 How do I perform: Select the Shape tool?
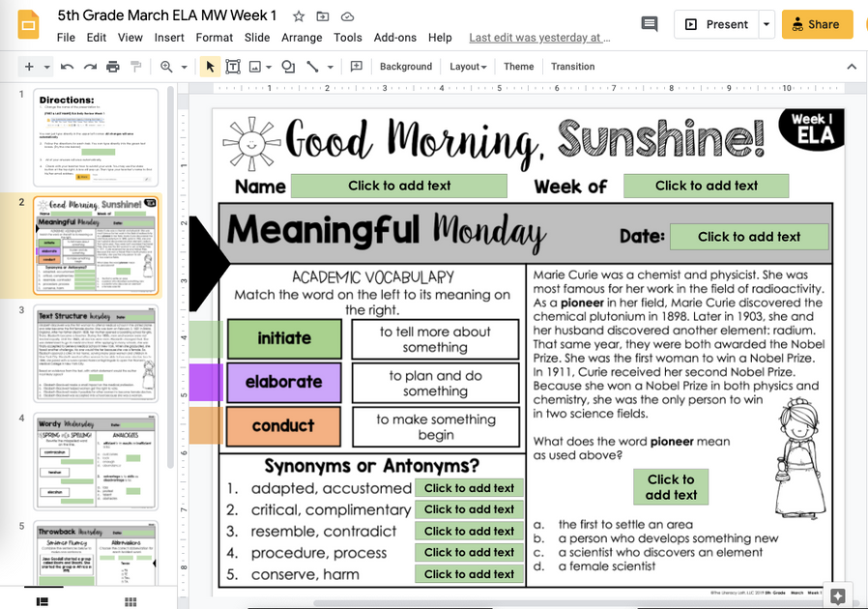click(x=288, y=66)
